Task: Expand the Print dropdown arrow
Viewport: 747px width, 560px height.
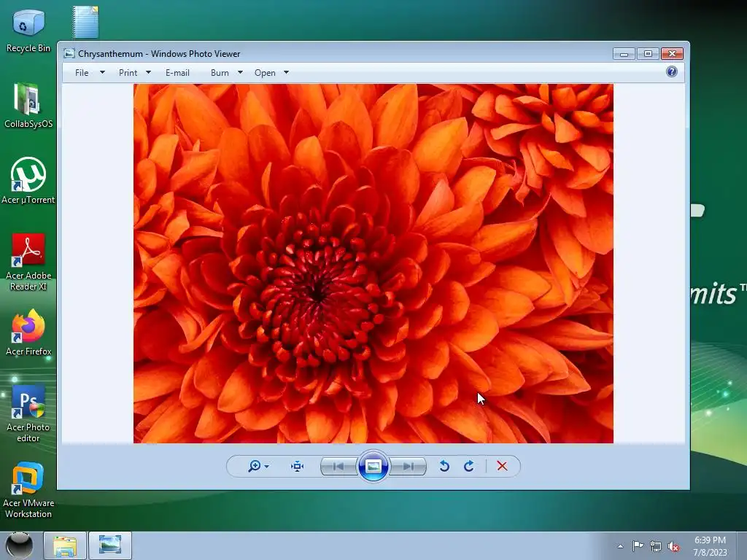Action: click(x=148, y=72)
